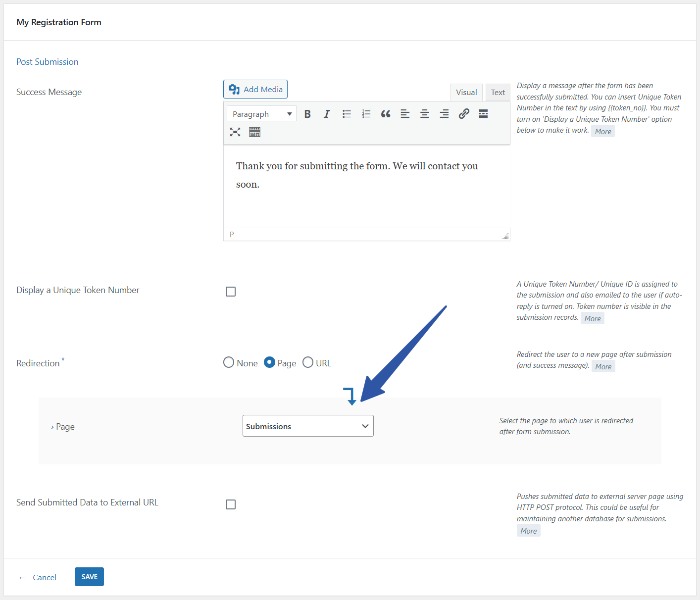700x600 pixels.
Task: Open the Paragraph format dropdown
Action: [x=261, y=114]
